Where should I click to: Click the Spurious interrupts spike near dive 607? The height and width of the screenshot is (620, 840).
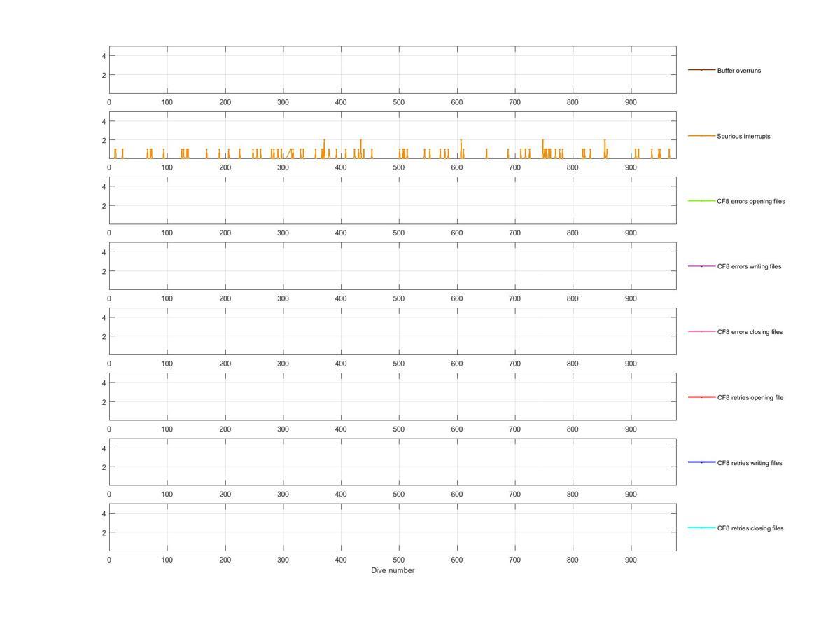click(461, 149)
